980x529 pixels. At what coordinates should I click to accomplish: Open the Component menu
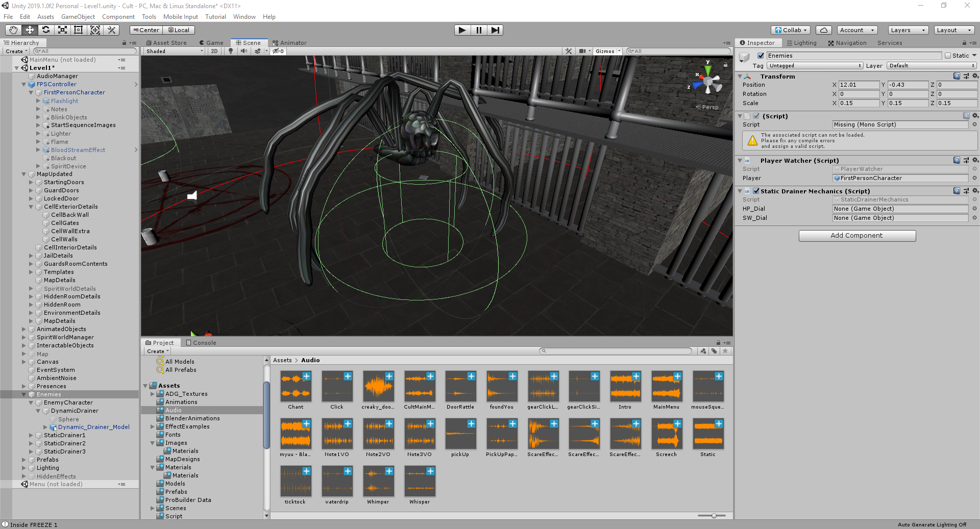click(118, 17)
